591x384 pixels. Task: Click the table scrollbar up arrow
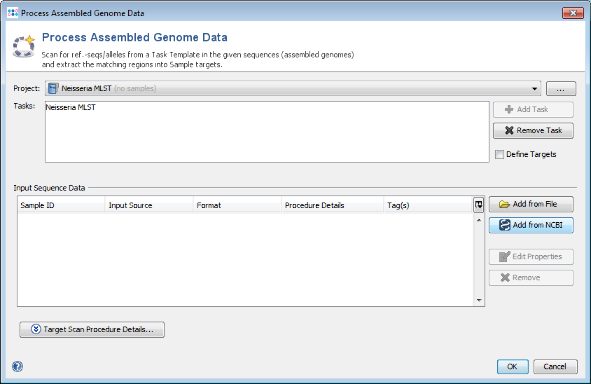(479, 220)
